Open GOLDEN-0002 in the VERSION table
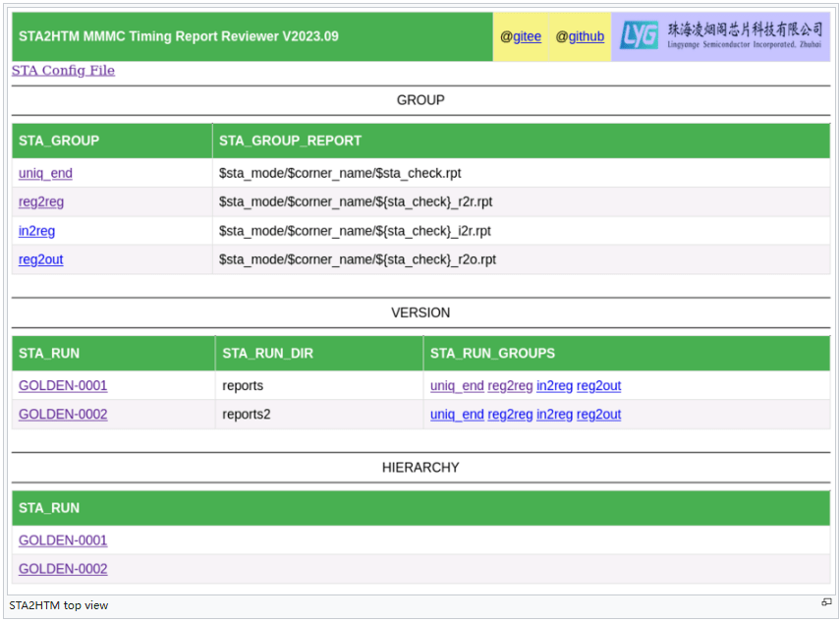 pyautogui.click(x=63, y=415)
